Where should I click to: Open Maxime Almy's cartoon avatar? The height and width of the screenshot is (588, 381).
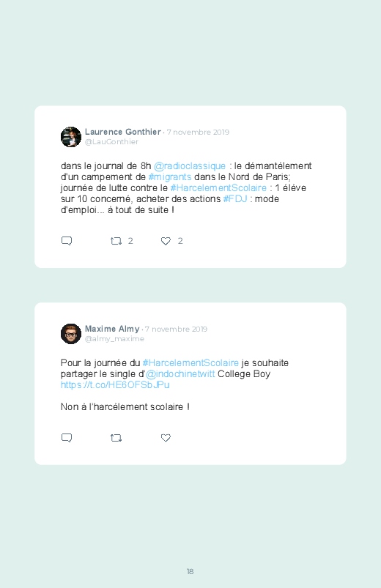pos(71,334)
